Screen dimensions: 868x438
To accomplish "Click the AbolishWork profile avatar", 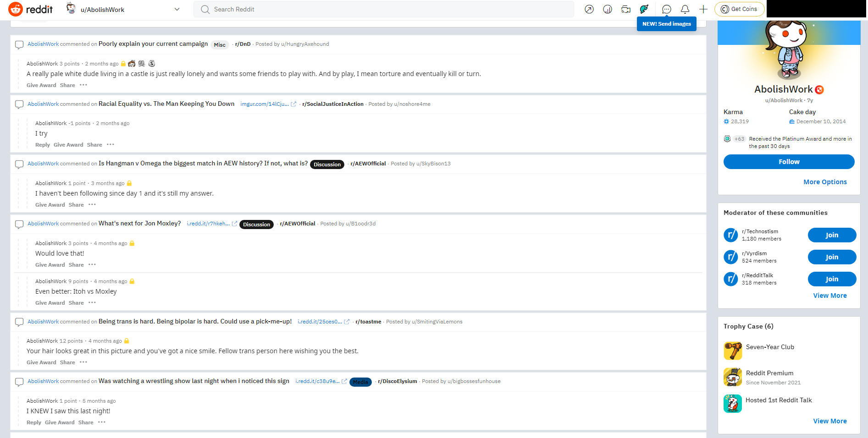I will tap(789, 50).
